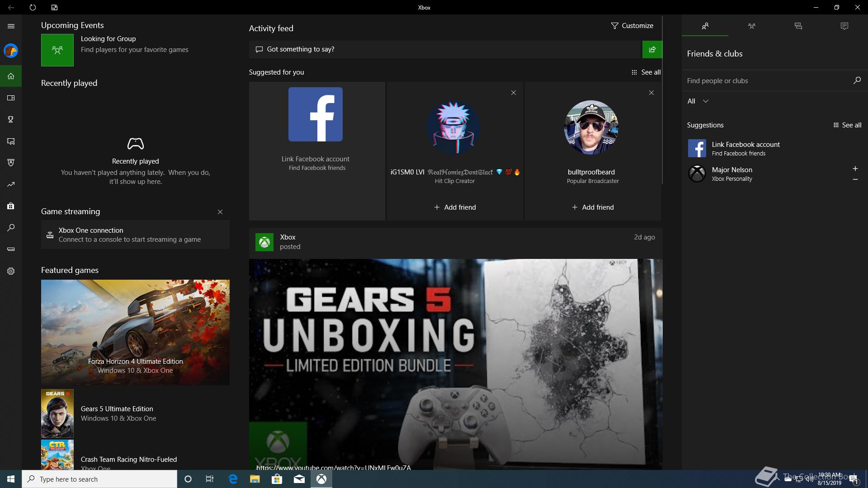The height and width of the screenshot is (488, 868).
Task: Remove Major Nelson suggestion with minus icon
Action: pyautogui.click(x=855, y=179)
